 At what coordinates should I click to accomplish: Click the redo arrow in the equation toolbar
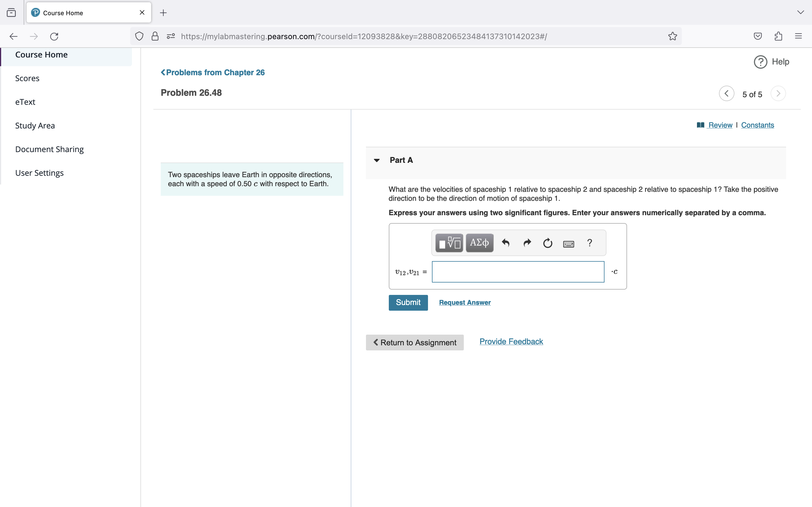tap(526, 243)
